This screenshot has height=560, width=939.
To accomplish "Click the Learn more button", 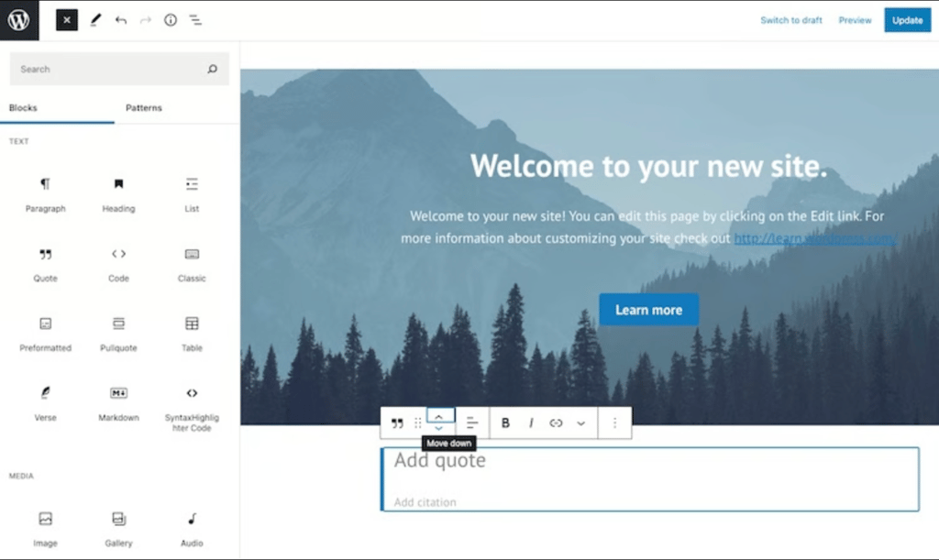I will 648,310.
